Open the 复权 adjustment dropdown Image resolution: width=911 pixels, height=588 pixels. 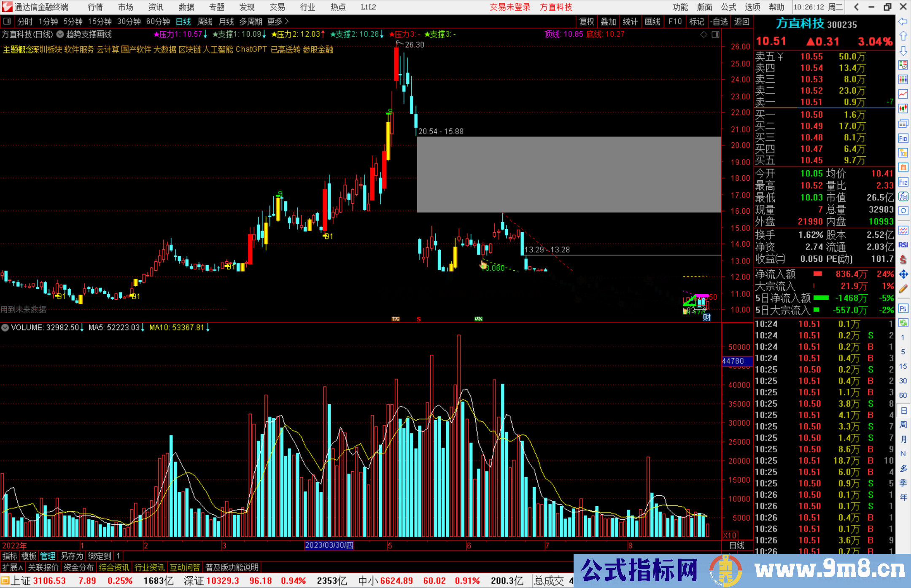coord(587,21)
